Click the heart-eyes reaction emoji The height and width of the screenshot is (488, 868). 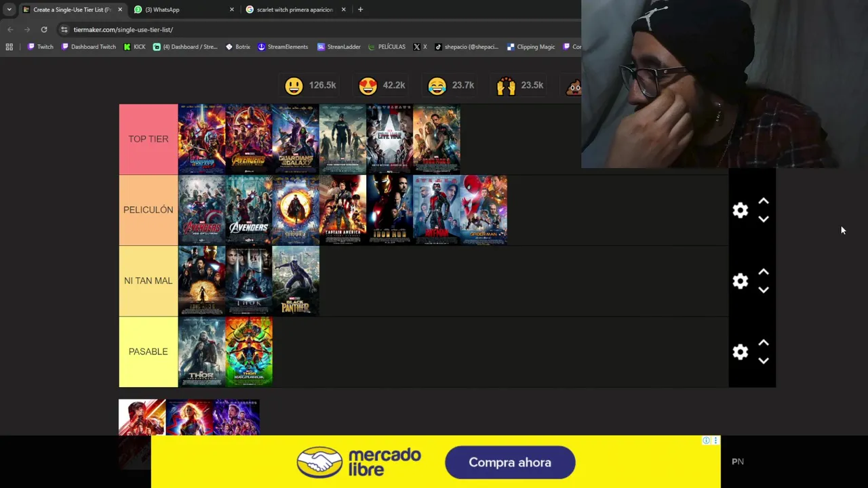(368, 85)
